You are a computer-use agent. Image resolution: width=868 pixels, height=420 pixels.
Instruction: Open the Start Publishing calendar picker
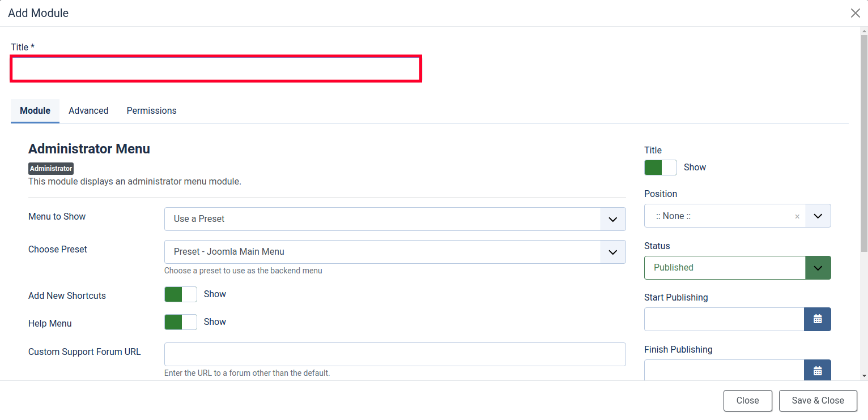tap(817, 319)
